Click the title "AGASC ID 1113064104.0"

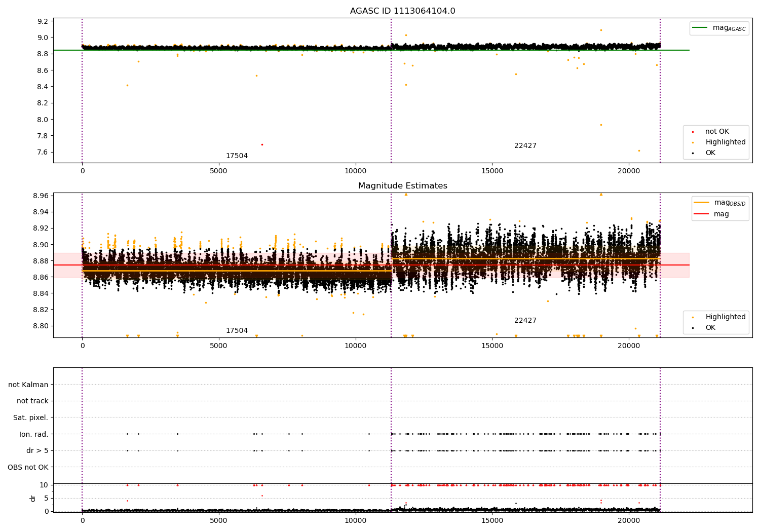tap(402, 11)
